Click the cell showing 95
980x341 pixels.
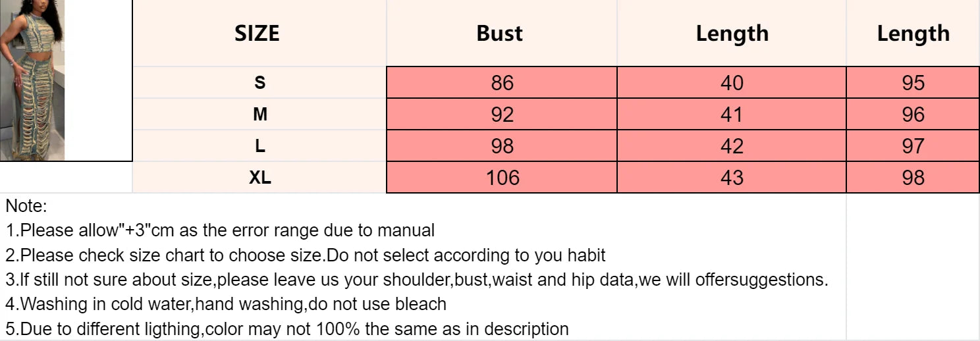(913, 83)
